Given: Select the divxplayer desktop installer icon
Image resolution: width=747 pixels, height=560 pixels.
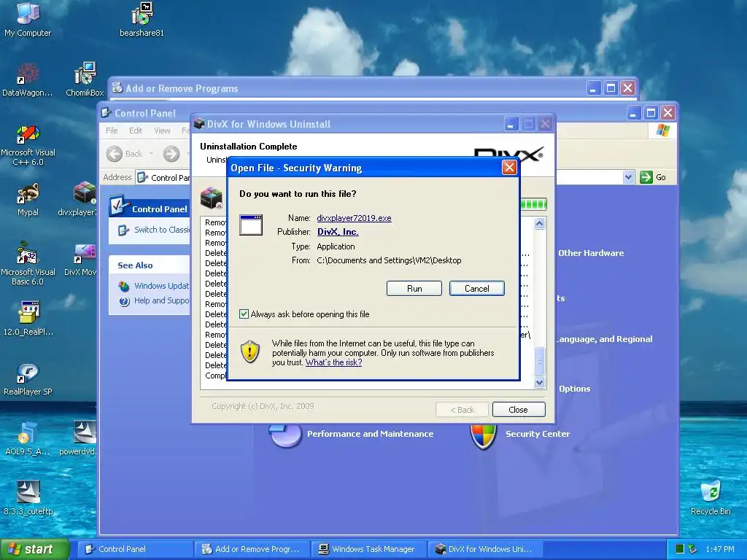Looking at the screenshot, I should tap(77, 199).
